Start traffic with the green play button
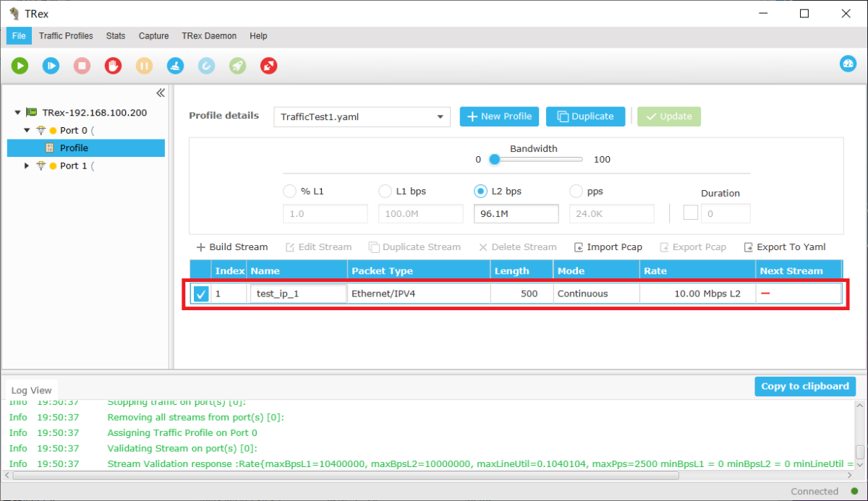The width and height of the screenshot is (868, 501). click(x=20, y=66)
